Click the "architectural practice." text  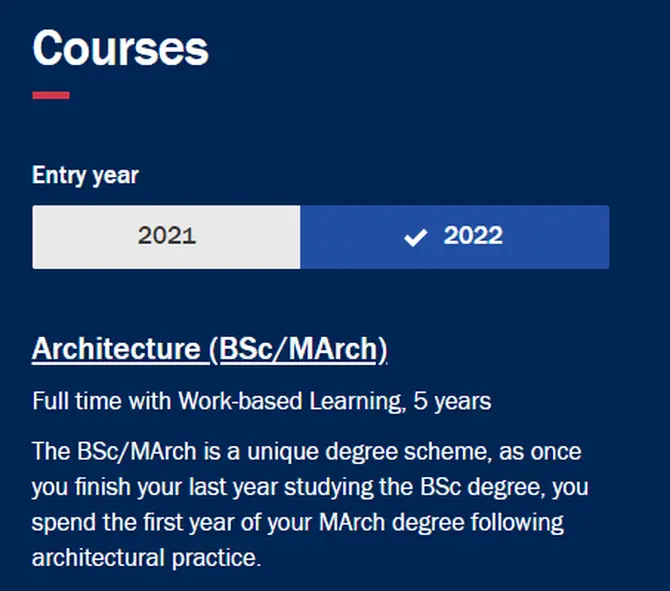click(146, 557)
